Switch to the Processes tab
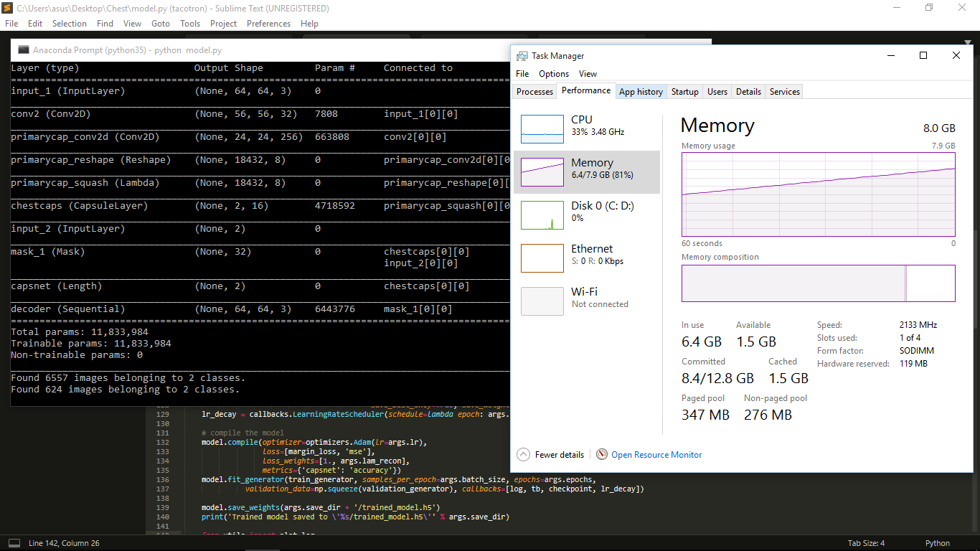 coord(535,91)
